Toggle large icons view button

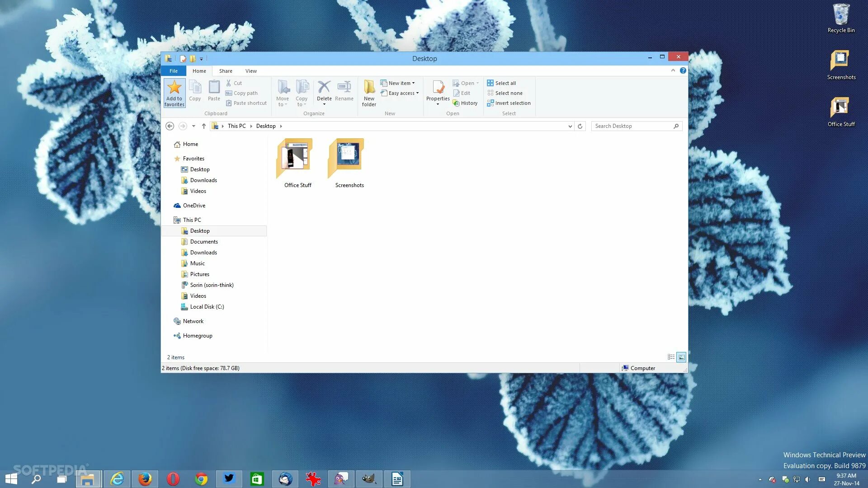coord(681,357)
